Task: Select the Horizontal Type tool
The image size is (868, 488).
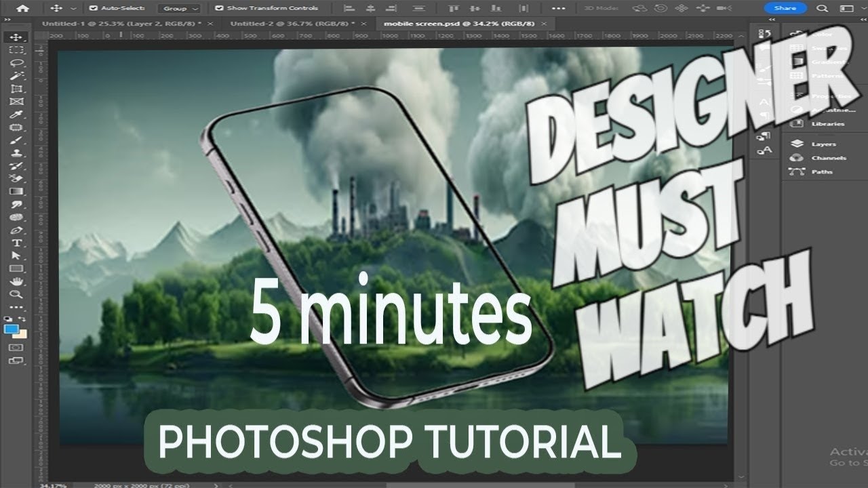Action: (x=17, y=243)
